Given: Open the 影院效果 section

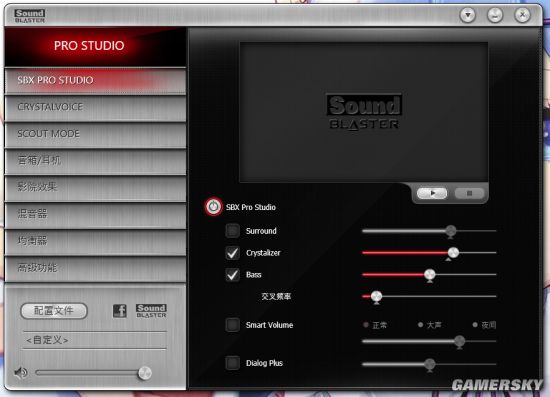Looking at the screenshot, I should click(x=95, y=188).
